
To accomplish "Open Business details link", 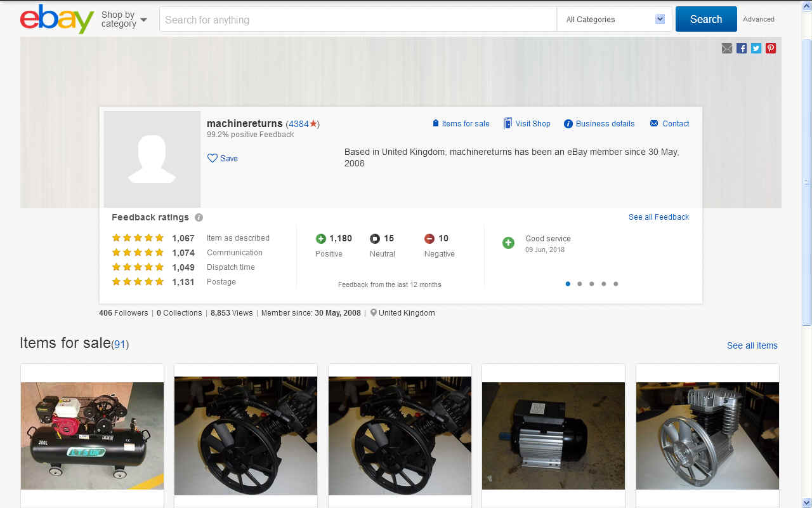I will point(599,124).
